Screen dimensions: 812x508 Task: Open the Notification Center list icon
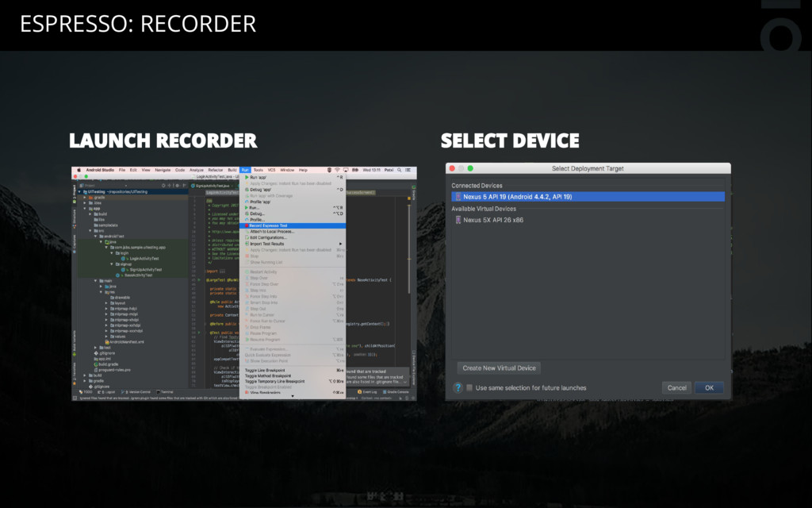click(408, 170)
